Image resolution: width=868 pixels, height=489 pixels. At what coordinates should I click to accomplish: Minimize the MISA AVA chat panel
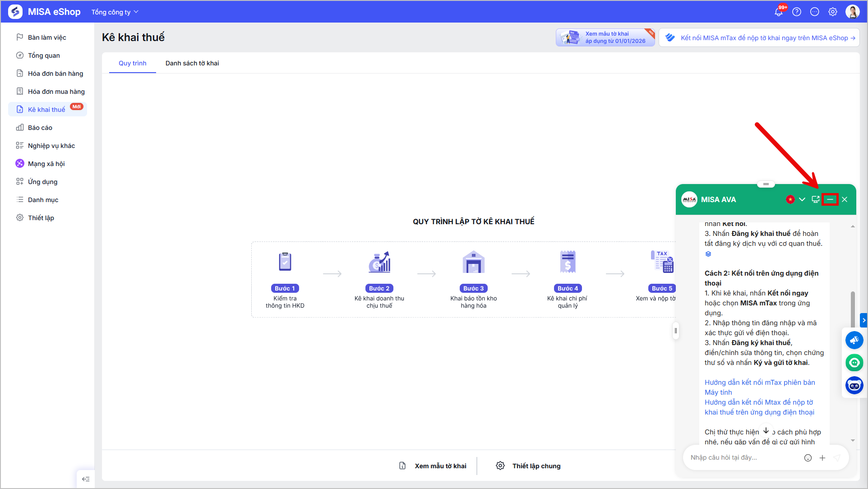[830, 199]
